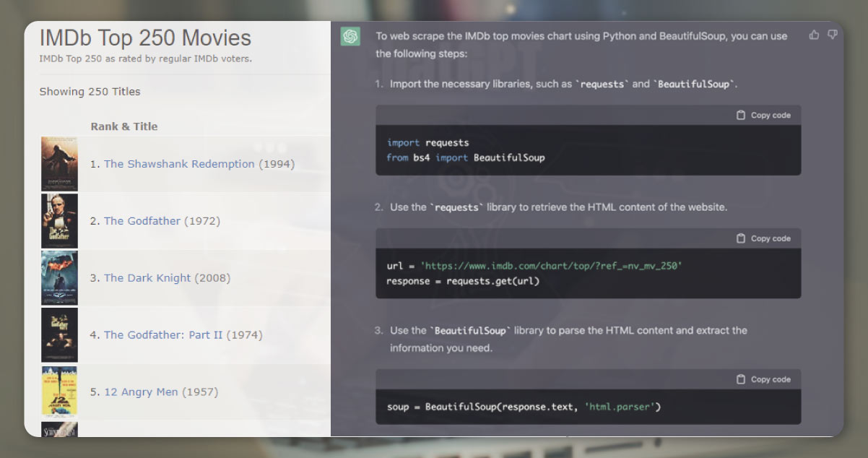The image size is (868, 458).
Task: Click step 3 Use the BeautifulSoup library text
Action: [x=568, y=339]
